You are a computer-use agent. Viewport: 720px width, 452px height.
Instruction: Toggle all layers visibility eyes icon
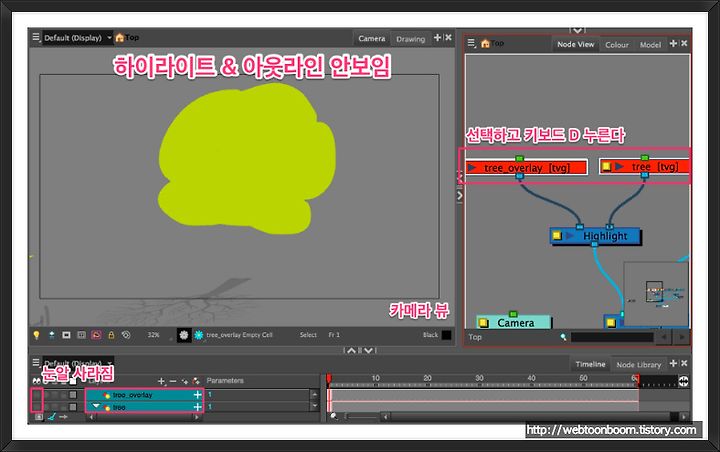coord(36,381)
